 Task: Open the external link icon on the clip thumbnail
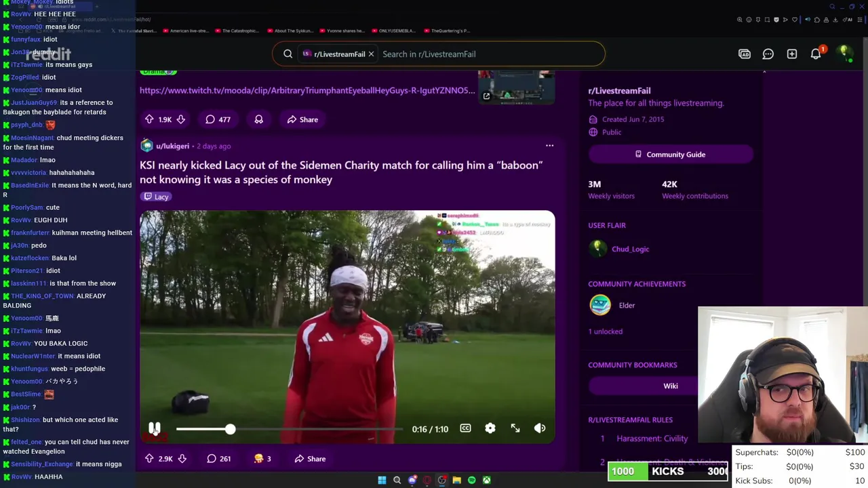click(486, 96)
